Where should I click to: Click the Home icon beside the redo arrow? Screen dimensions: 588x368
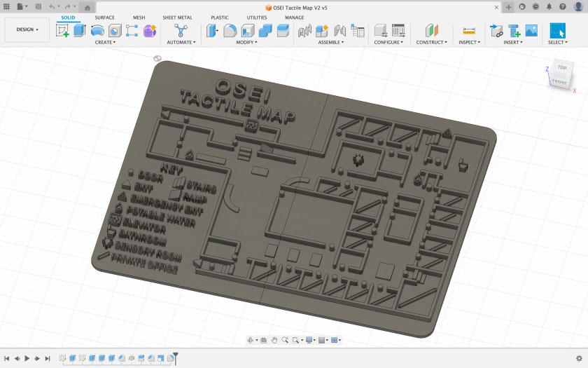pyautogui.click(x=87, y=7)
